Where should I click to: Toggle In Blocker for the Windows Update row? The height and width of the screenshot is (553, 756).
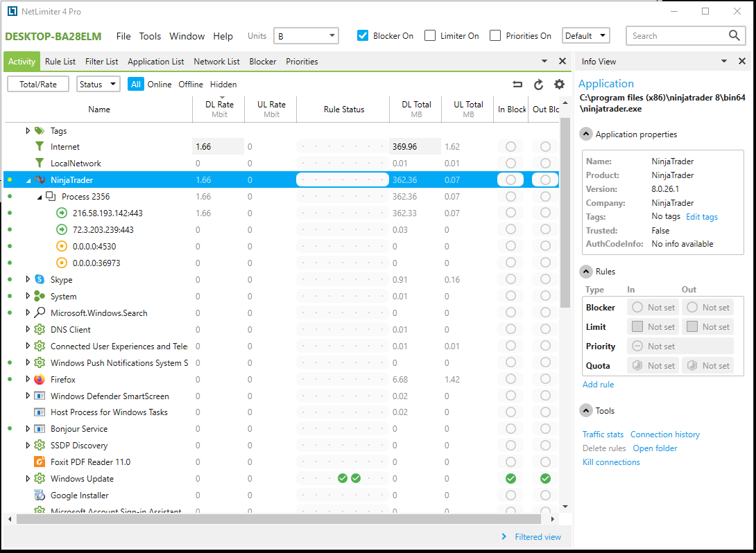[510, 478]
